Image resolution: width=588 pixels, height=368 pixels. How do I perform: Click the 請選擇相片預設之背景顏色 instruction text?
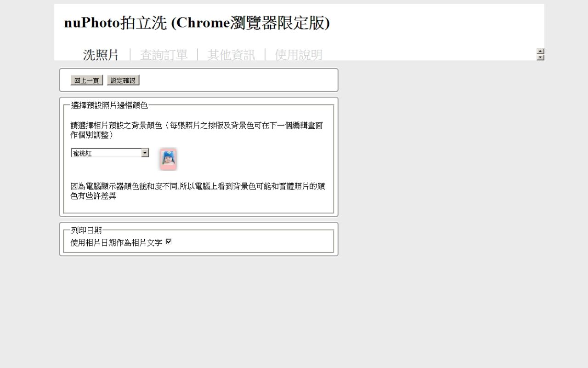[197, 130]
